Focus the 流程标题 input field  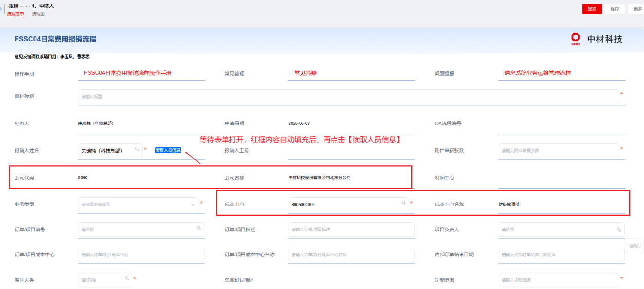349,97
